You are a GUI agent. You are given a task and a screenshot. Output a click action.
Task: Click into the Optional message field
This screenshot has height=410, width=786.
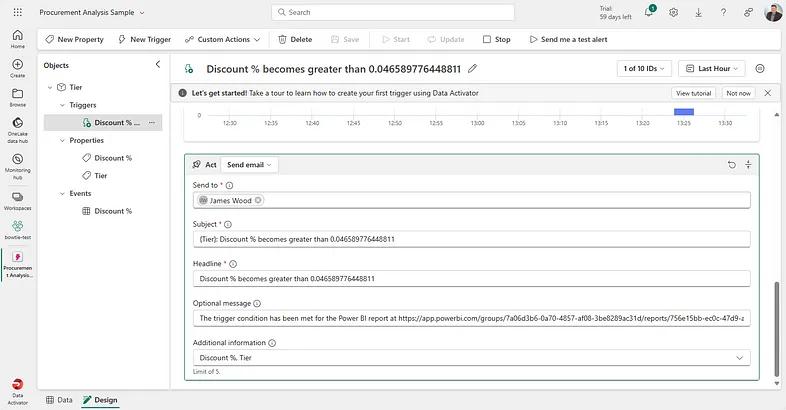pos(472,318)
